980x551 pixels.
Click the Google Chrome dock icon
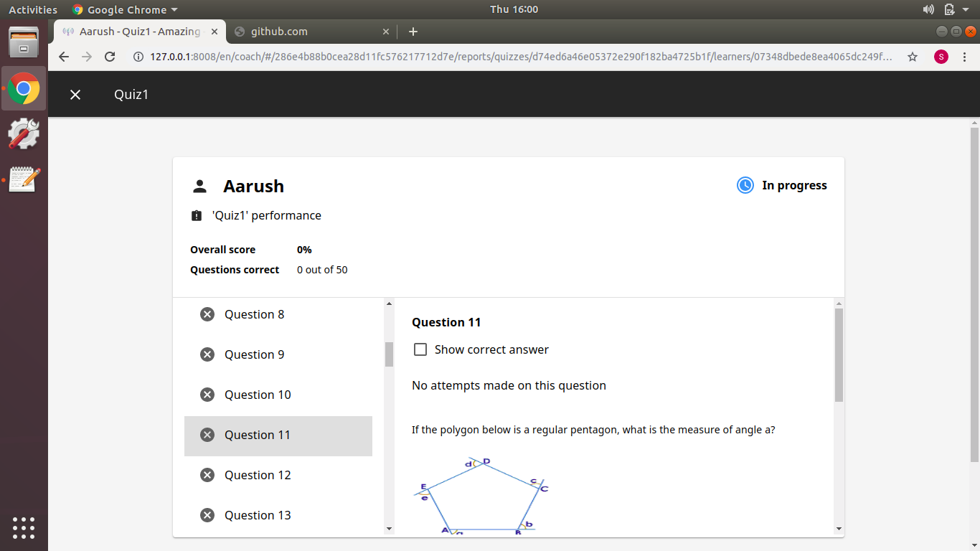(x=24, y=89)
